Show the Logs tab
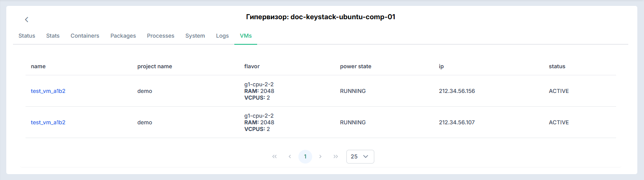 coord(222,36)
